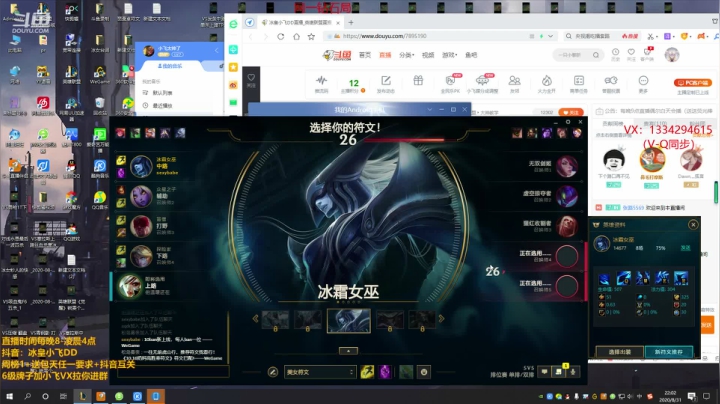Toggle the microphone button in champion select
The width and height of the screenshot is (720, 404).
click(573, 372)
